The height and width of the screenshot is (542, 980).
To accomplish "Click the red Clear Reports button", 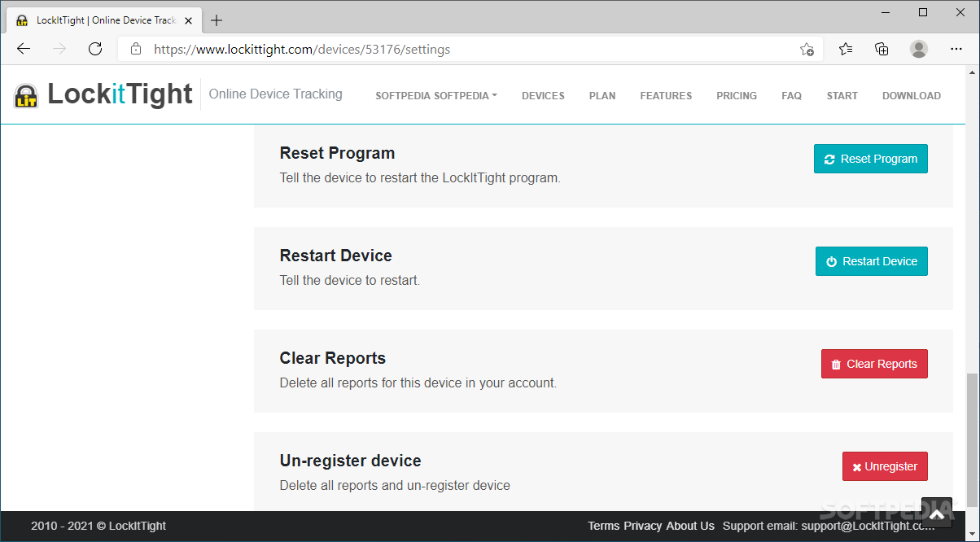I will pyautogui.click(x=874, y=364).
